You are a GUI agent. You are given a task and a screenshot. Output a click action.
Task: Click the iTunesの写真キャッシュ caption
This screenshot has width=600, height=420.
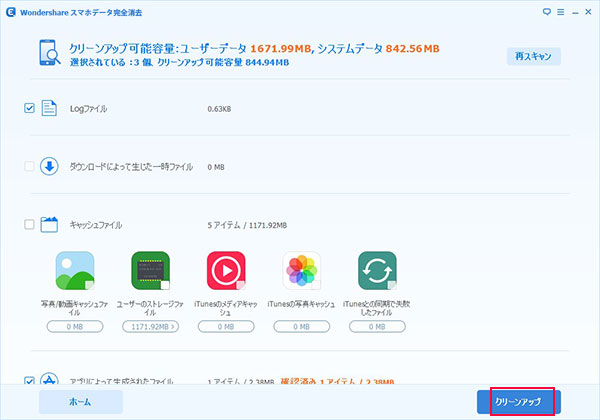302,304
